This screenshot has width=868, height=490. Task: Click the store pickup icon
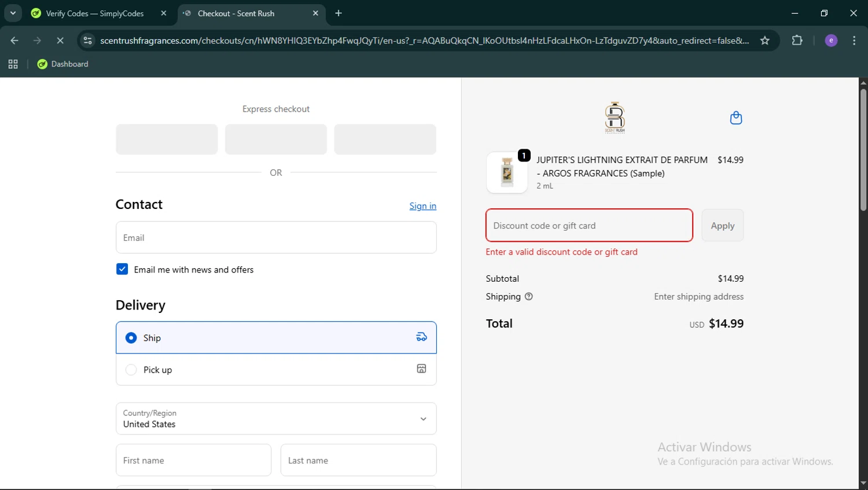pyautogui.click(x=422, y=369)
